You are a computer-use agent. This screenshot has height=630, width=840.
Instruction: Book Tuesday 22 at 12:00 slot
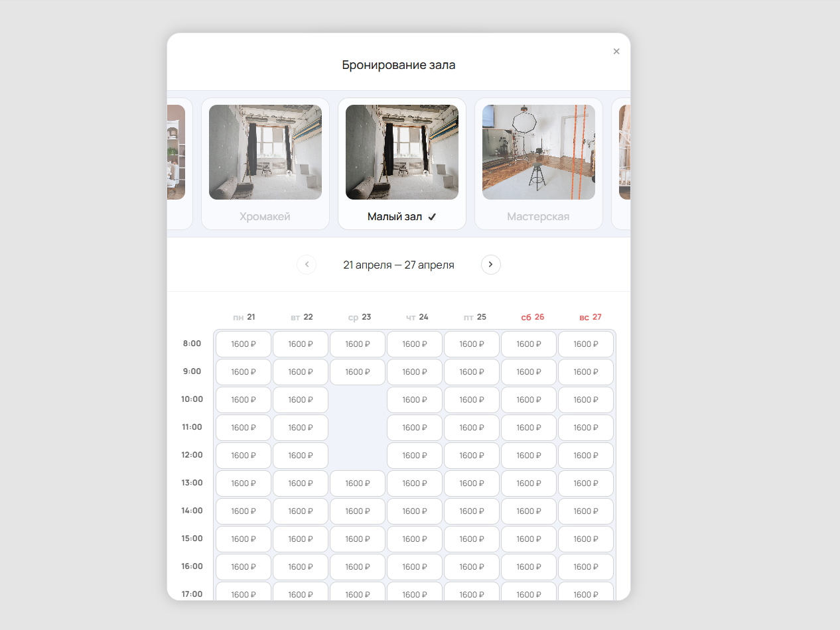301,456
